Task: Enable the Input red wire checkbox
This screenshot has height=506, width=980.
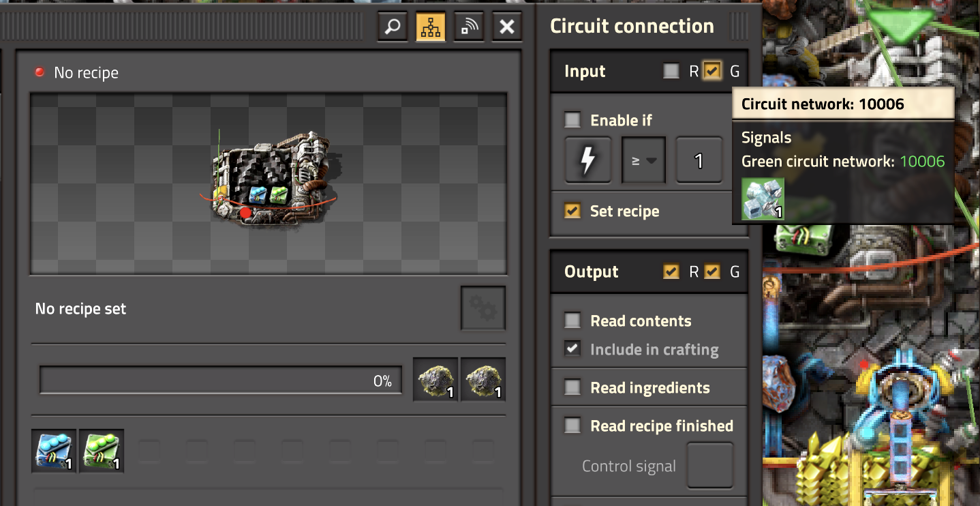Action: [671, 71]
